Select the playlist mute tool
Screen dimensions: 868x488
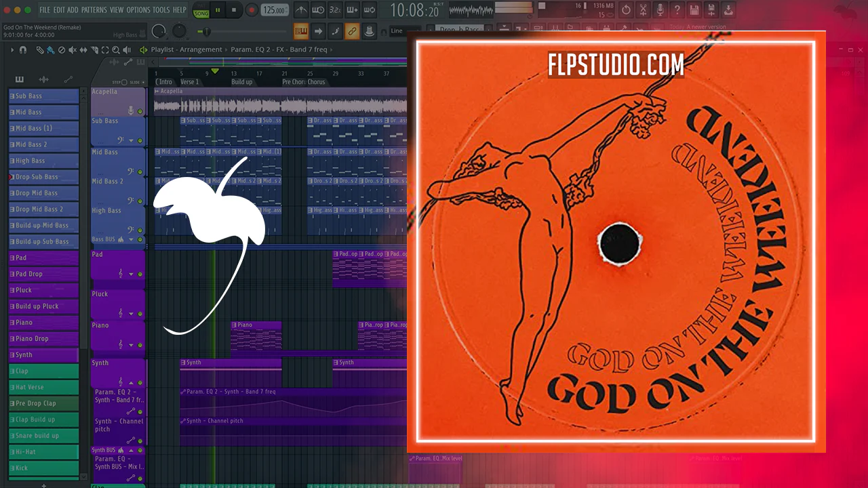(x=73, y=50)
